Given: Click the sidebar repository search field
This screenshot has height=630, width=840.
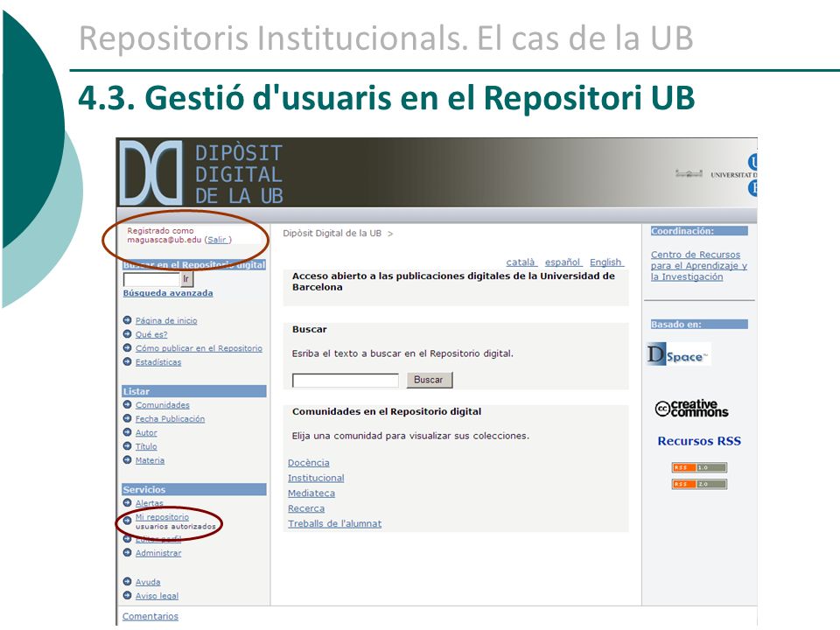Looking at the screenshot, I should pyautogui.click(x=151, y=279).
